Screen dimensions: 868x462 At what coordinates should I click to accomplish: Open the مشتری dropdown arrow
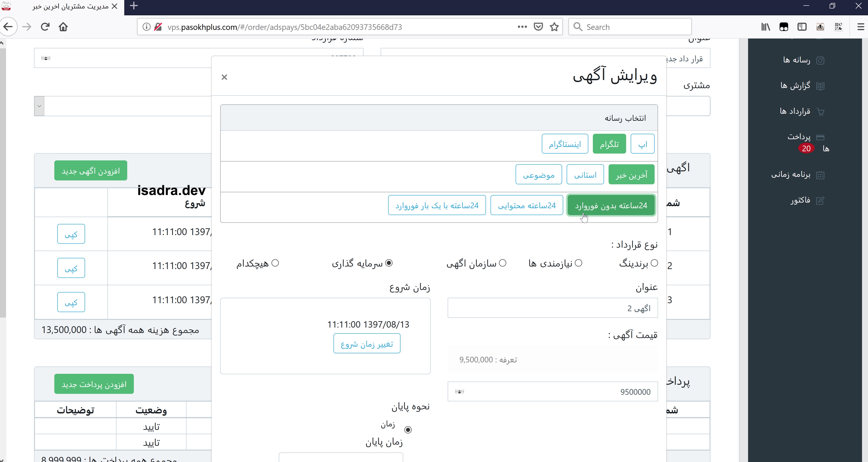[x=39, y=106]
